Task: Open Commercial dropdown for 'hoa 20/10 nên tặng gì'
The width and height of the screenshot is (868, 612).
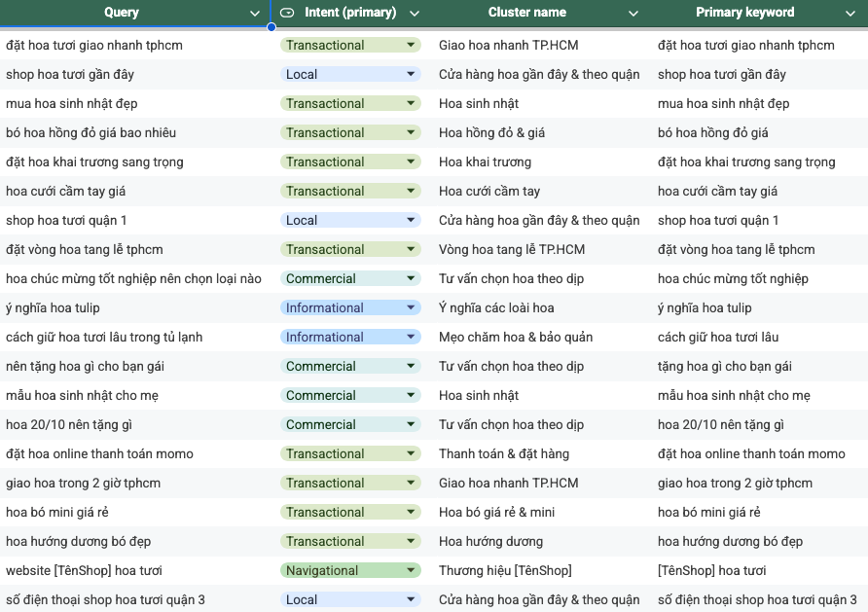Action: click(x=411, y=424)
